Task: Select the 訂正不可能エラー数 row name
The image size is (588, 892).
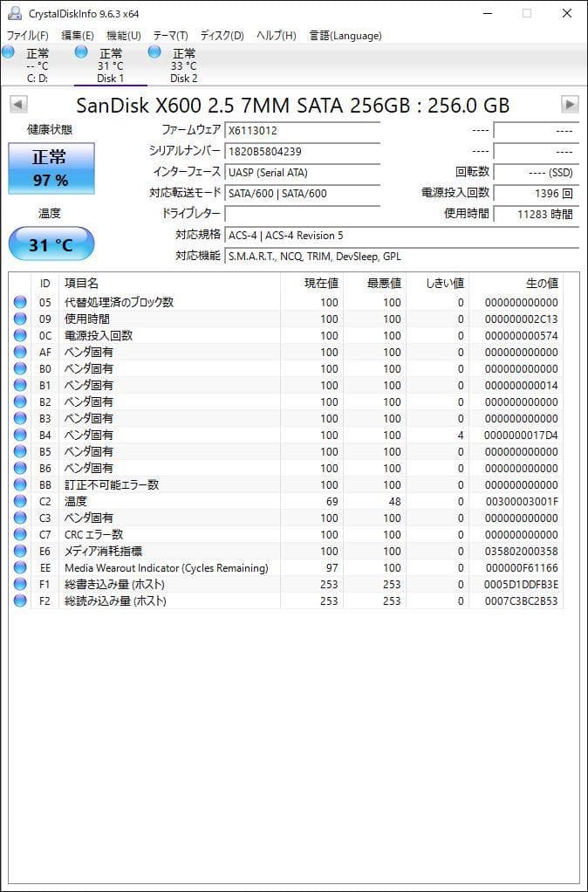Action: [x=112, y=484]
